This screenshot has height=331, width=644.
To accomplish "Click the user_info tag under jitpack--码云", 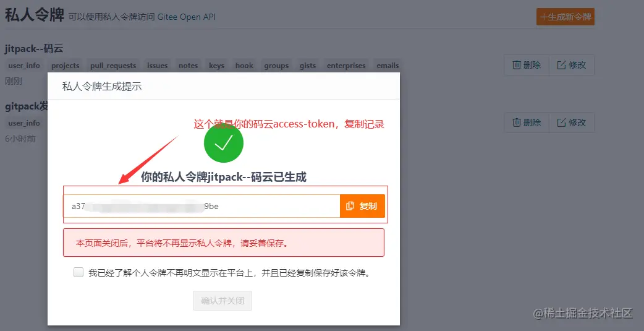I will 24,66.
